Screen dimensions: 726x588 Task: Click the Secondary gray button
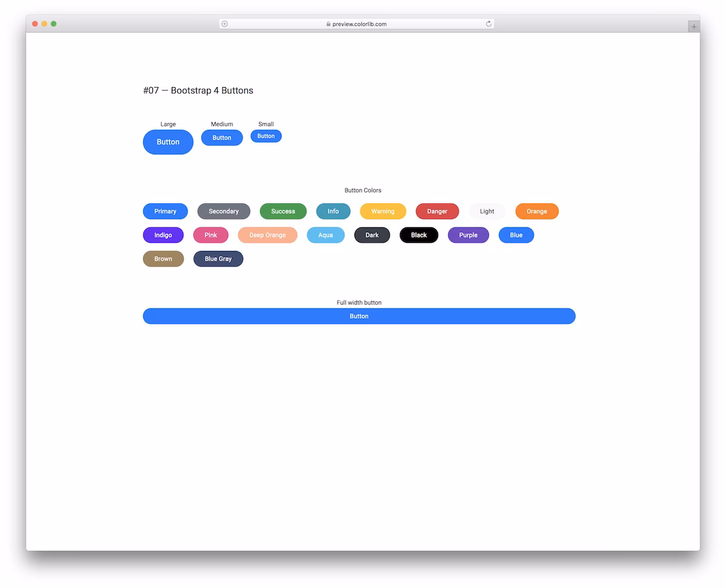click(x=224, y=211)
